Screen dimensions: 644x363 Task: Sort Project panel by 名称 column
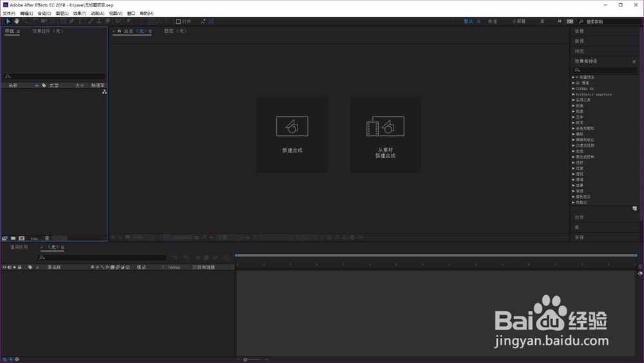pyautogui.click(x=13, y=86)
